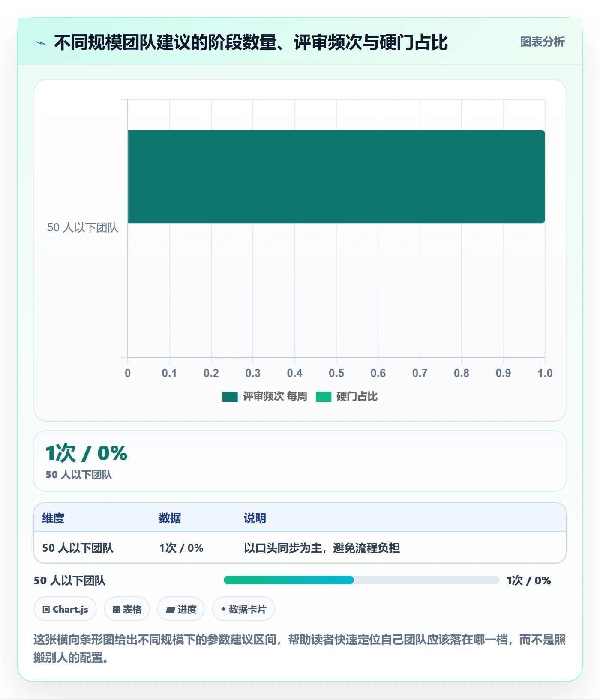Click the lightning bolt icon beside the title
The height and width of the screenshot is (700, 600).
[41, 43]
